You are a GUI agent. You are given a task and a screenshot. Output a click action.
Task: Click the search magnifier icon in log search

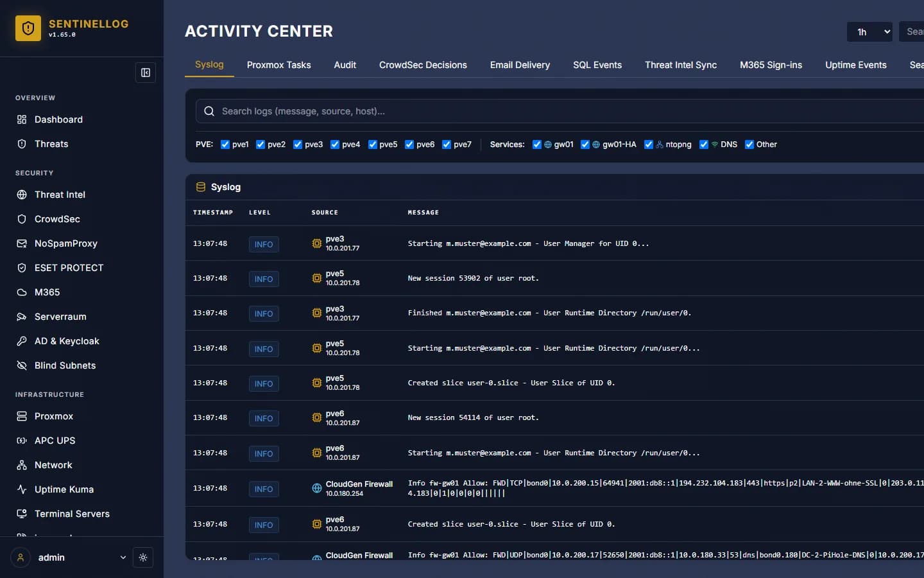[x=209, y=111]
